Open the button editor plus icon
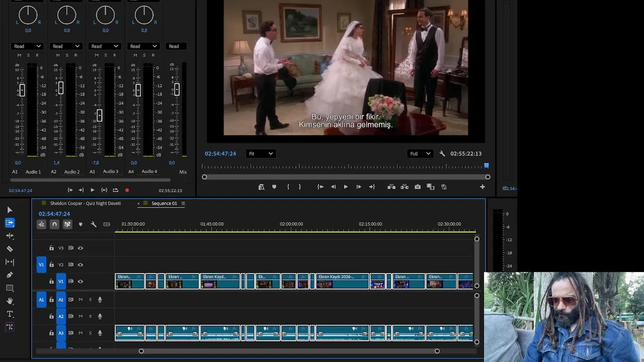 [482, 187]
